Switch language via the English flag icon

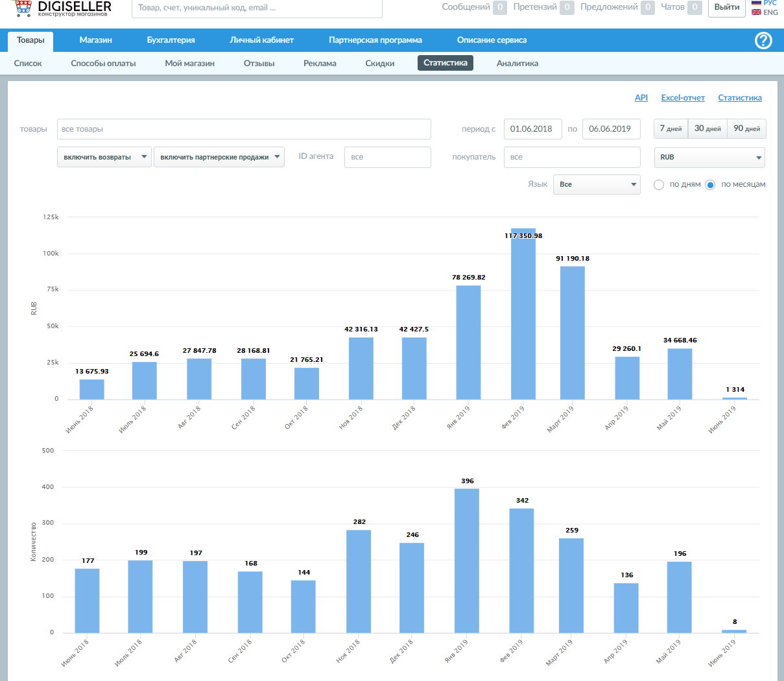pyautogui.click(x=756, y=12)
